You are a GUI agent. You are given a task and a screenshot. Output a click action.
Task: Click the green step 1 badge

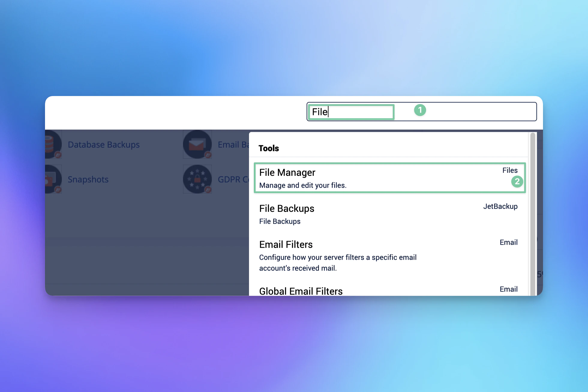click(x=420, y=110)
